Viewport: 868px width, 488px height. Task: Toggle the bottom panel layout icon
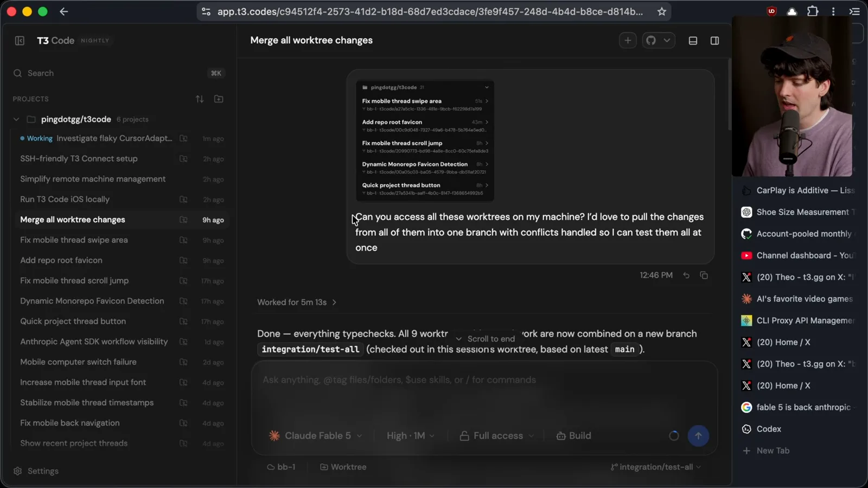coord(693,41)
